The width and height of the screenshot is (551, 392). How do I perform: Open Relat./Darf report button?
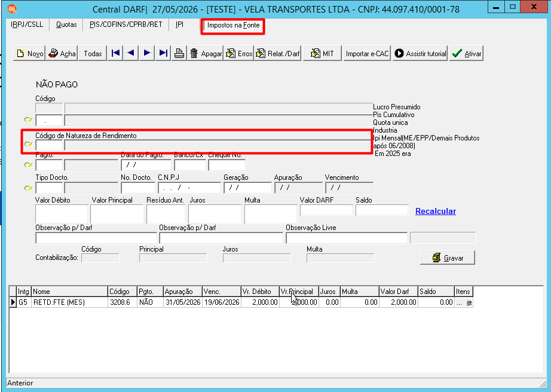pos(278,53)
